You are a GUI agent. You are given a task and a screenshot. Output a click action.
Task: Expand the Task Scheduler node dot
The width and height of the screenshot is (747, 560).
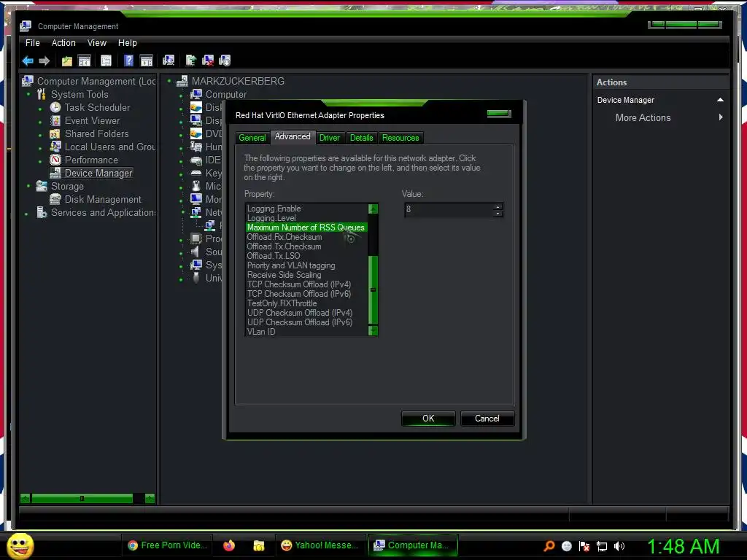40,109
